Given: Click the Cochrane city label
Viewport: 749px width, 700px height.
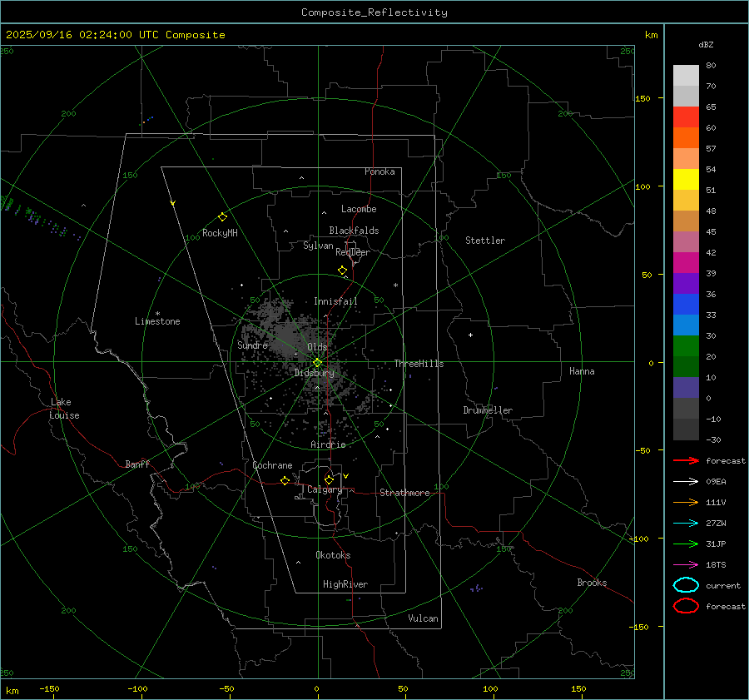Looking at the screenshot, I should [x=272, y=465].
